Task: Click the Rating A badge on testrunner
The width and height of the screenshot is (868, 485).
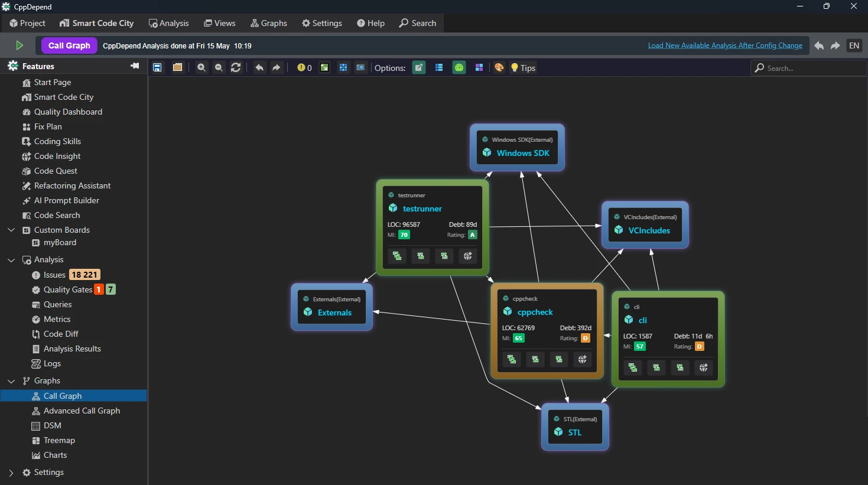Action: click(472, 235)
